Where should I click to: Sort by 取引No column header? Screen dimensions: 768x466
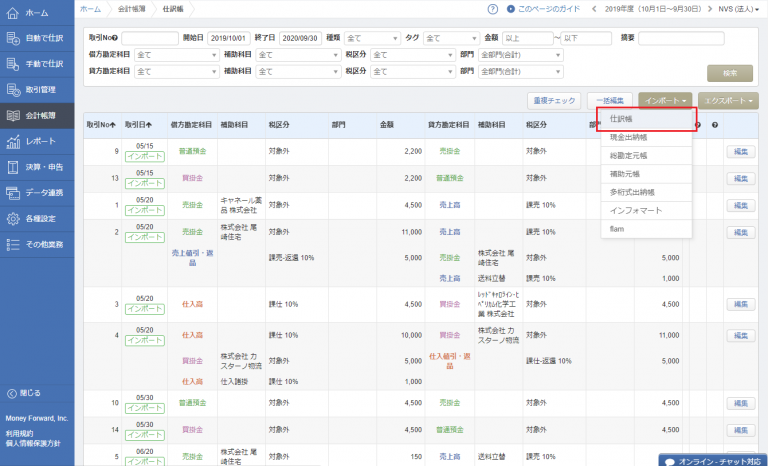click(x=101, y=125)
